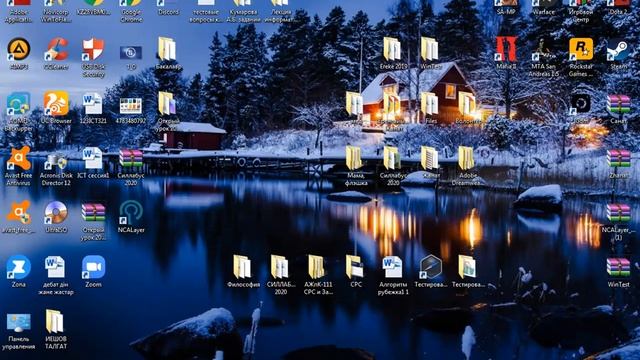
Task: Launch MTA San Andreas 1.5
Action: tap(543, 49)
